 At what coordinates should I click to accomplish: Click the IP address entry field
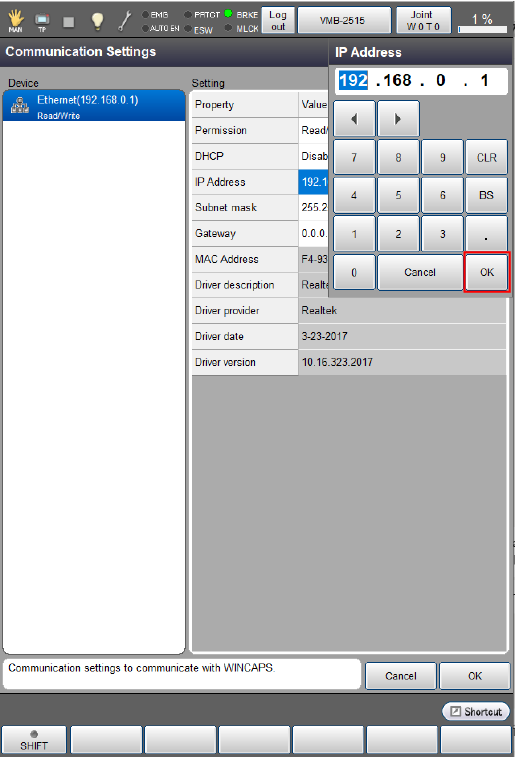(421, 81)
